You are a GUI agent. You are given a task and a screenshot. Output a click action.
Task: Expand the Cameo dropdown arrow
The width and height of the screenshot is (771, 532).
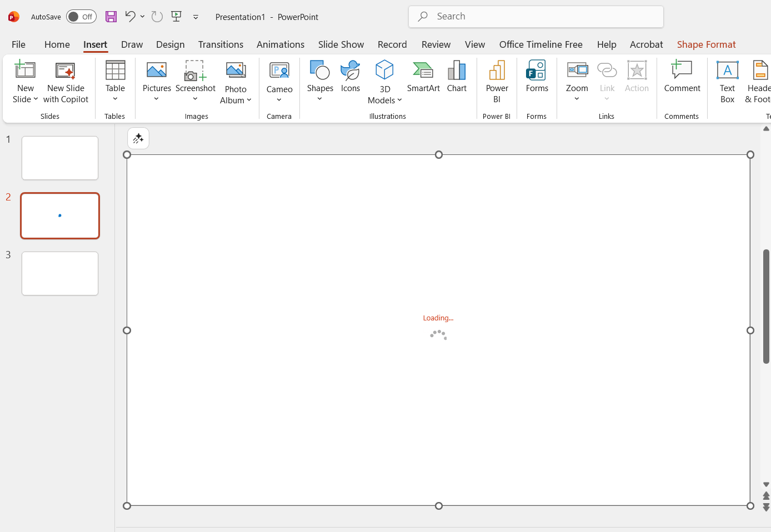[279, 100]
